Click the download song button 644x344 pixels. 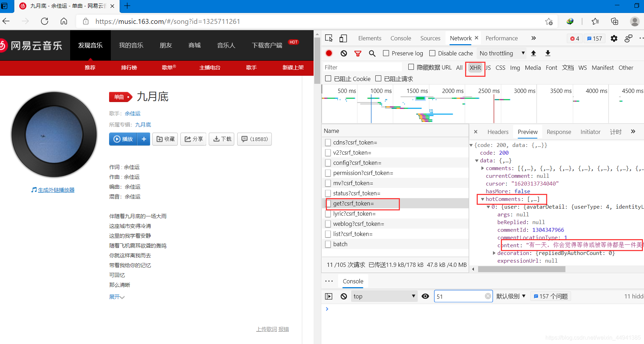point(222,139)
